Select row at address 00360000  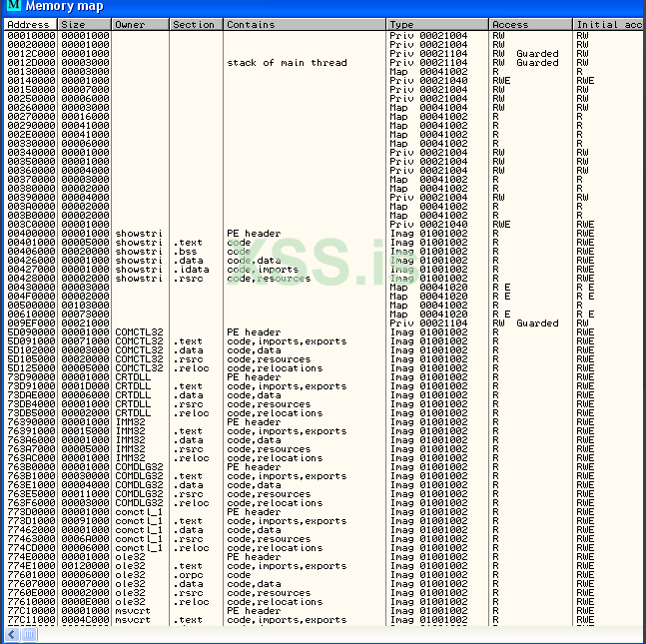[323, 170]
